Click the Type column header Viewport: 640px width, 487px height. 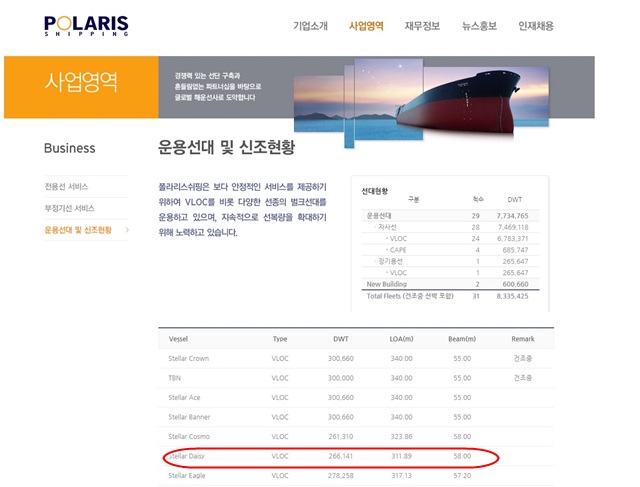pos(280,339)
